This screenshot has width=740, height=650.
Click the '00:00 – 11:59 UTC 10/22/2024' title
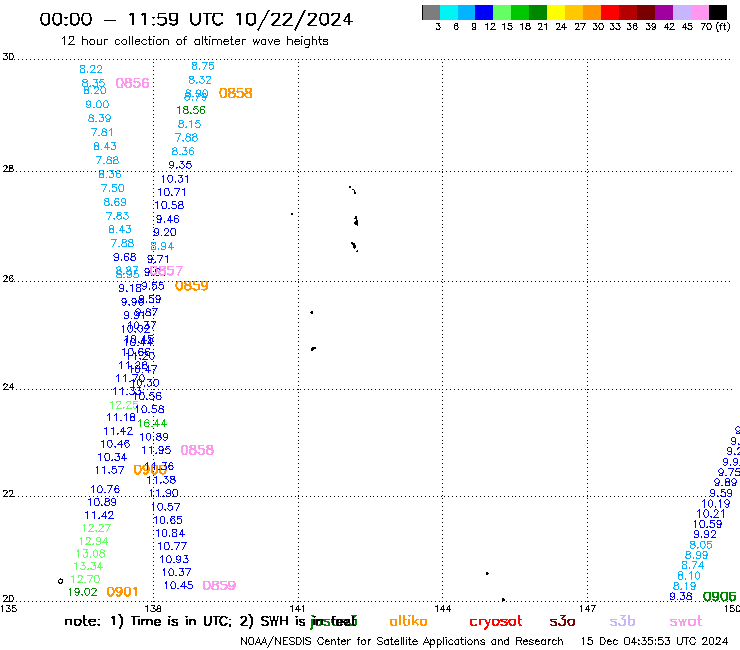click(x=196, y=20)
